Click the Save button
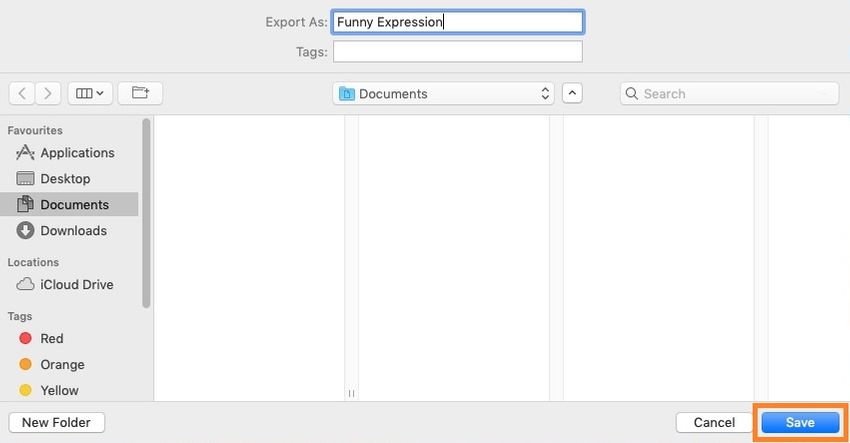The width and height of the screenshot is (850, 443). (800, 422)
